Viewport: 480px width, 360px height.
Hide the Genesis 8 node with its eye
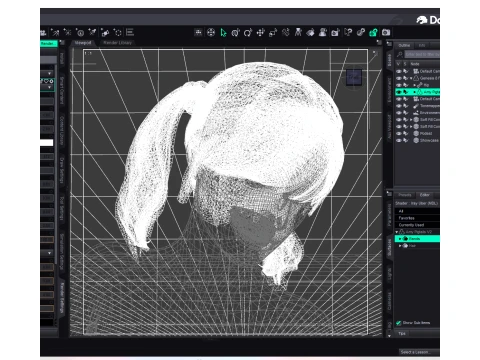pos(399,78)
